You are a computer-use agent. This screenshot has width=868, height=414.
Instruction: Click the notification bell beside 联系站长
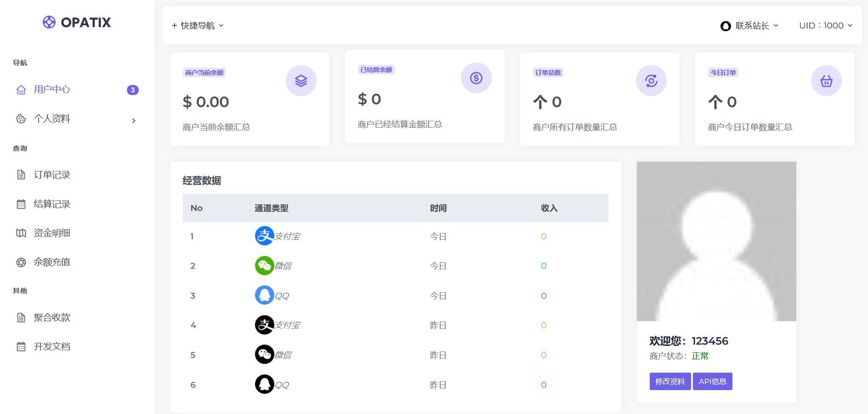(x=725, y=26)
